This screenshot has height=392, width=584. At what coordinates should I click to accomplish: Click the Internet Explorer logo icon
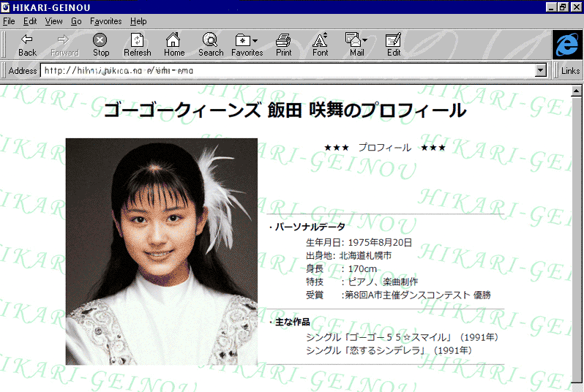click(566, 45)
